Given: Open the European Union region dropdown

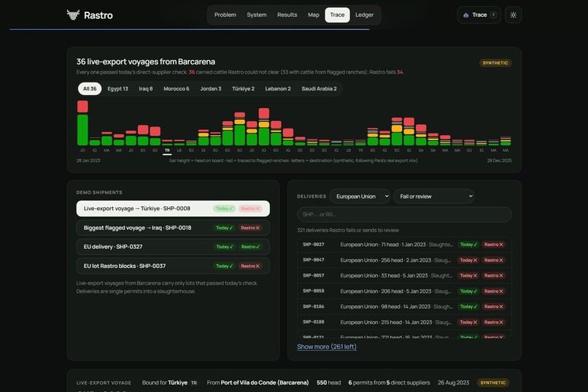Looking at the screenshot, I should [360, 196].
